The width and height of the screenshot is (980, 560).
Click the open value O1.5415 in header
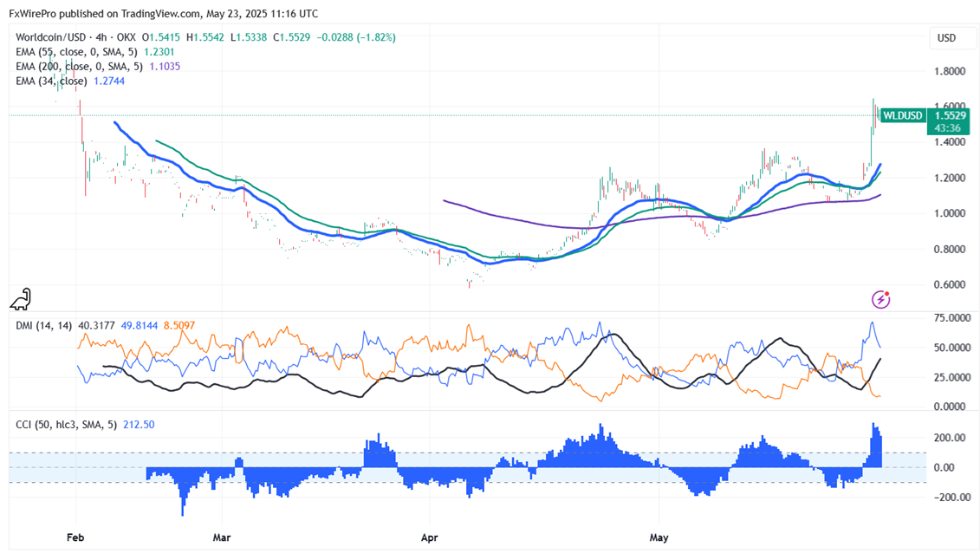(161, 37)
